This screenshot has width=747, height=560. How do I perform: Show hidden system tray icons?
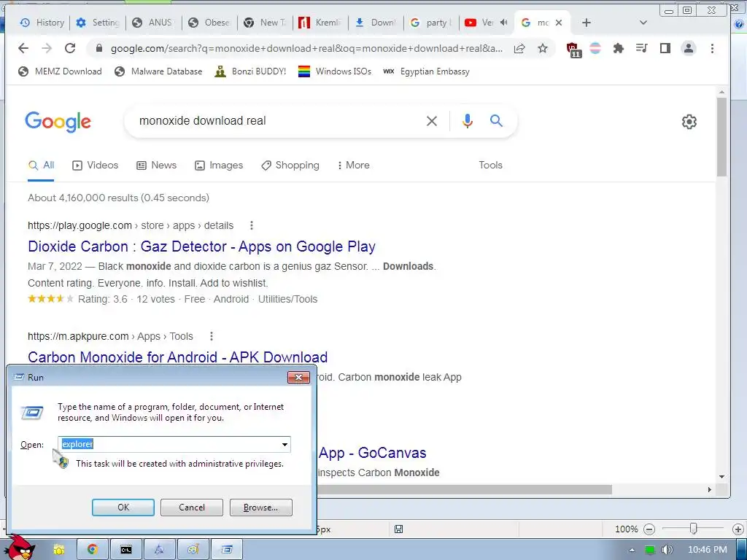(632, 550)
